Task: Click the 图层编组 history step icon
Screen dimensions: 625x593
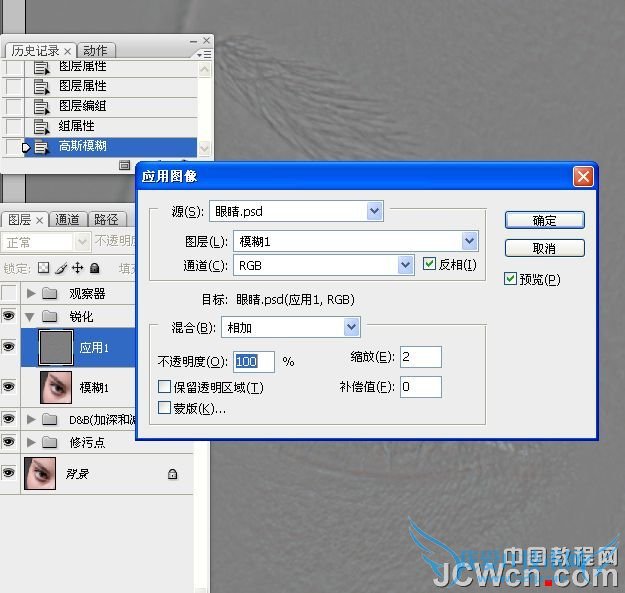Action: (x=41, y=107)
